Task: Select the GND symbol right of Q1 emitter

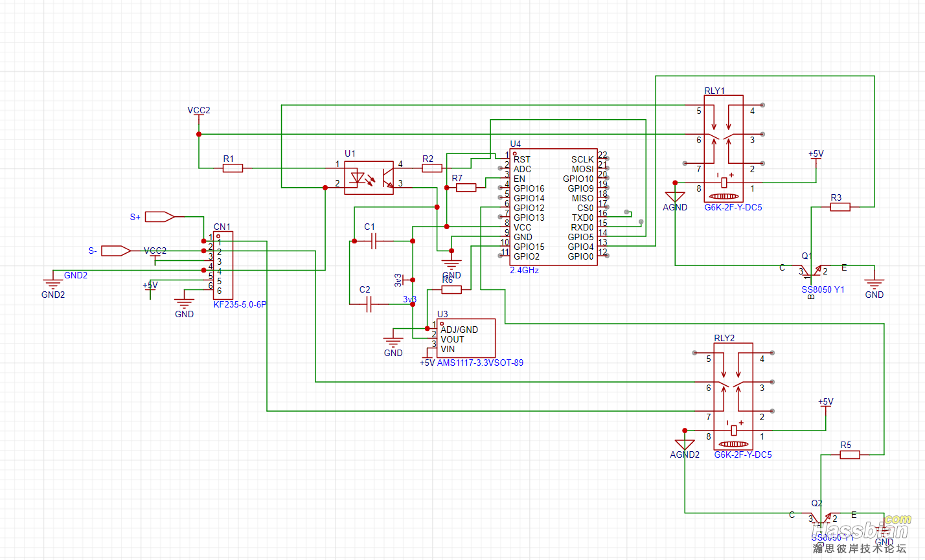Action: pos(874,283)
